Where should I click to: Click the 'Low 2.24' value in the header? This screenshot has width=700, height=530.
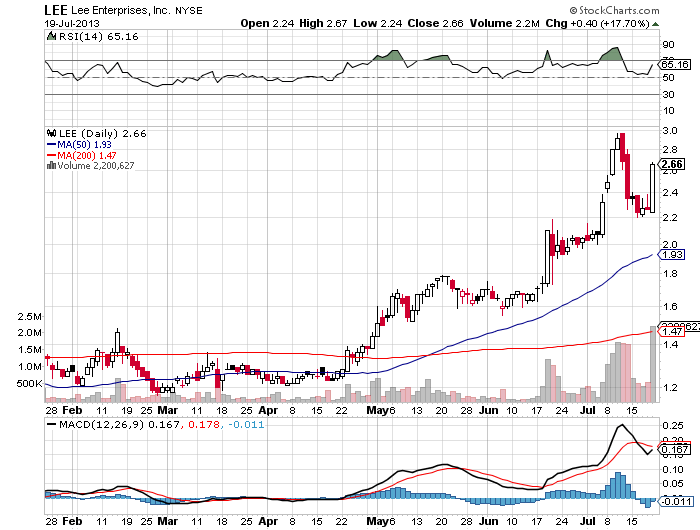tap(378, 23)
